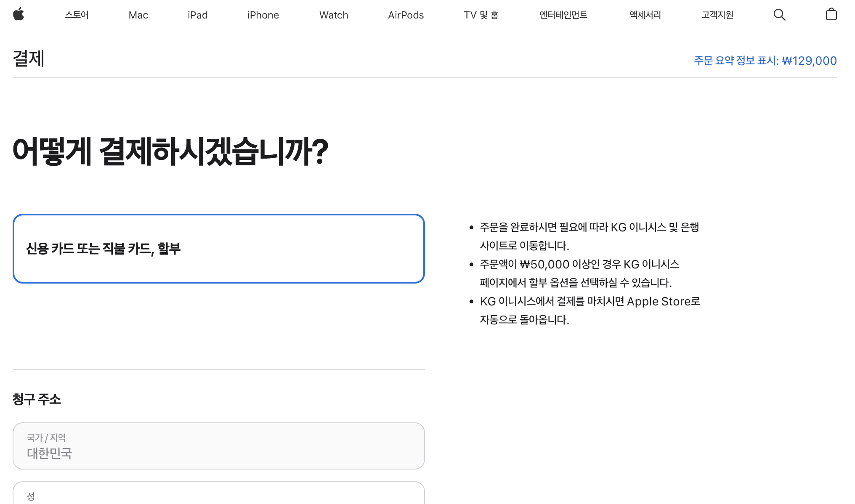Screen dimensions: 855x504
Task: Click the 결제 page heading
Action: point(29,59)
